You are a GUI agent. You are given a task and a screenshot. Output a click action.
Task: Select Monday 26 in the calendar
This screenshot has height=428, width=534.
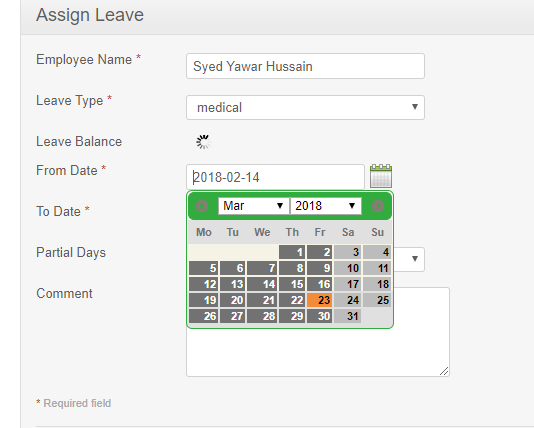(203, 316)
